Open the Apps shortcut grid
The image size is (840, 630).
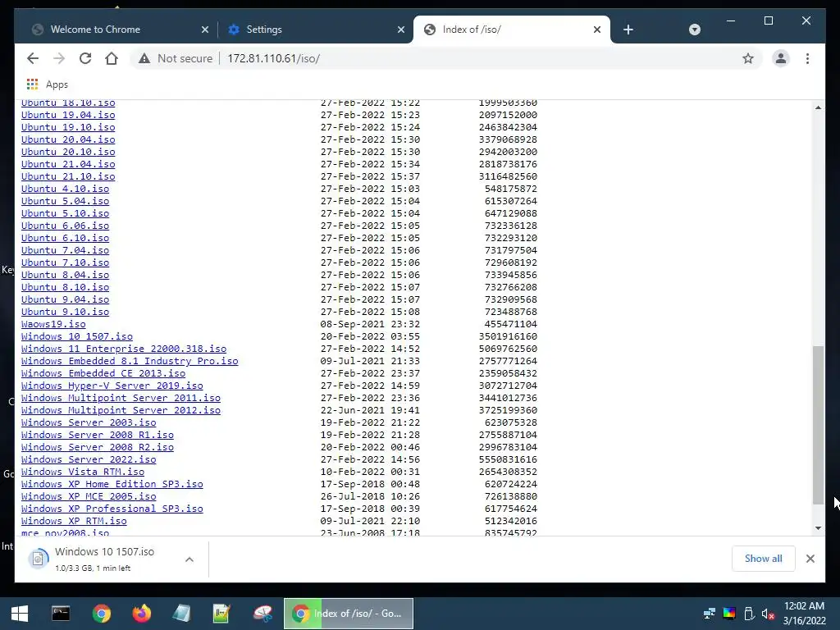(x=32, y=84)
